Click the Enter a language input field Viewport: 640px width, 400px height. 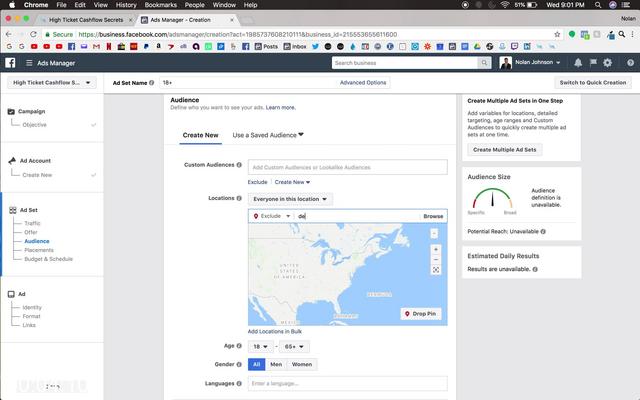pos(347,384)
